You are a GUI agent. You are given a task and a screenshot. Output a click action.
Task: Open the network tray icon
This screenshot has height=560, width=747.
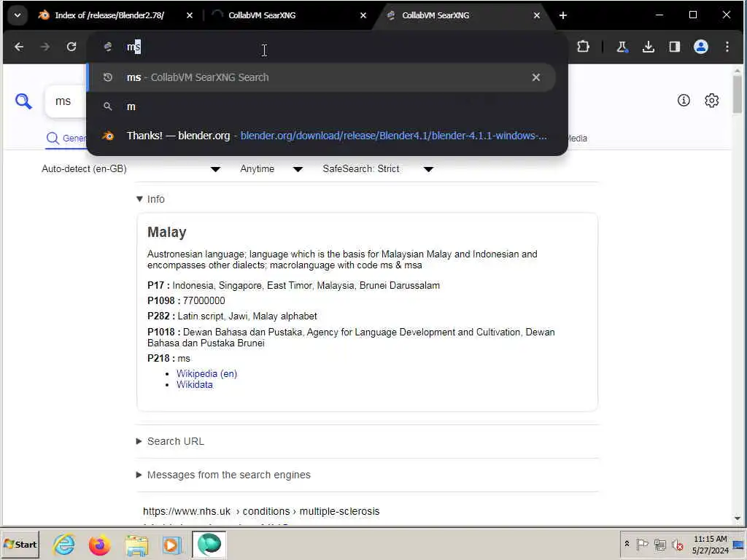click(x=659, y=544)
